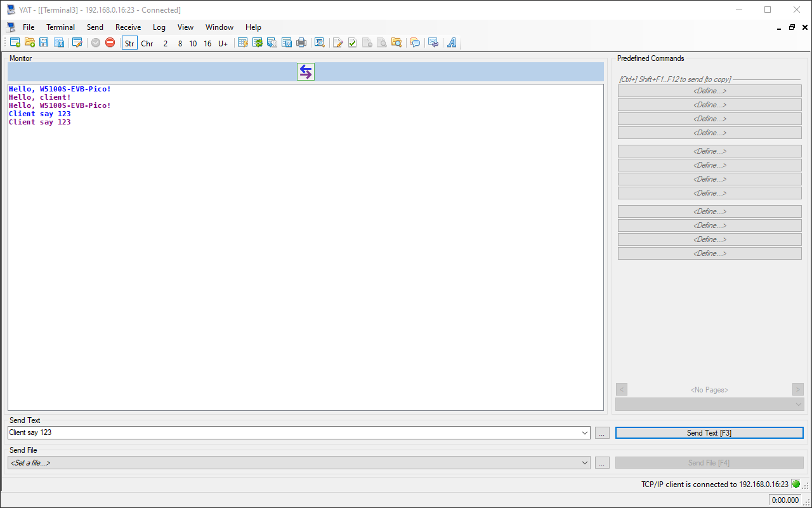Image resolution: width=812 pixels, height=508 pixels.
Task: Click the ellipsis button beside Send File field
Action: (603, 463)
